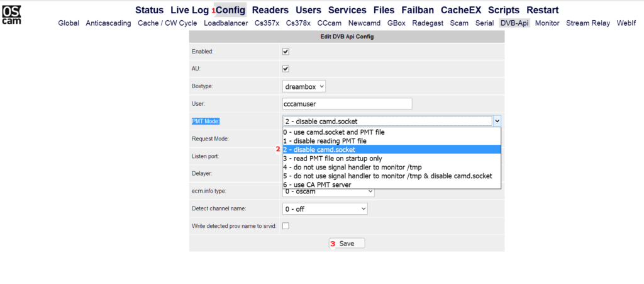Open the Services page
The width and height of the screenshot is (644, 284).
347,10
